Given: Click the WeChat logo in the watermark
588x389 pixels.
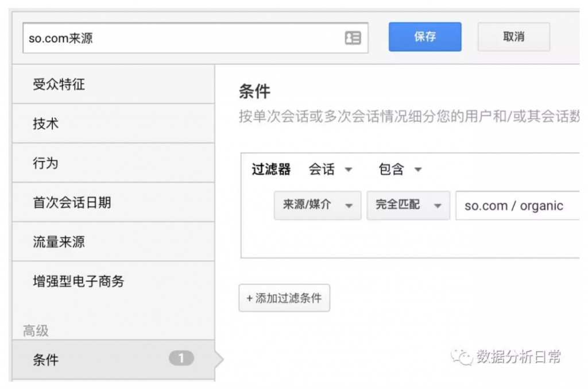Looking at the screenshot, I should (x=461, y=357).
